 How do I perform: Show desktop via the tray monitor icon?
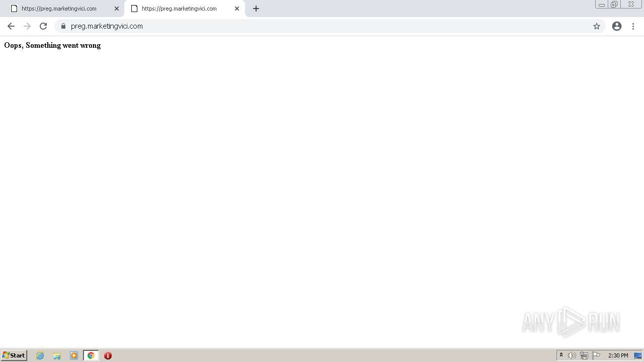638,355
